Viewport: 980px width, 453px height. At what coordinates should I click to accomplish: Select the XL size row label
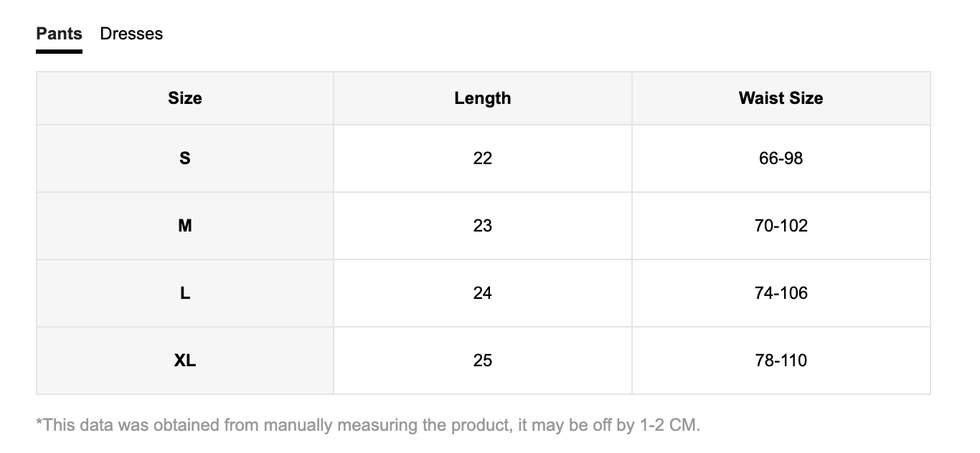tap(185, 361)
